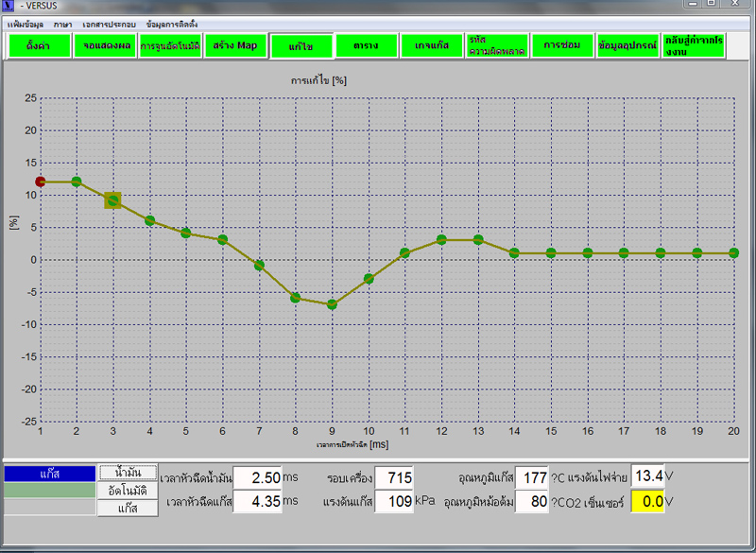The width and height of the screenshot is (756, 553).
Task: Select the graph point at 6 ms
Action: click(222, 239)
